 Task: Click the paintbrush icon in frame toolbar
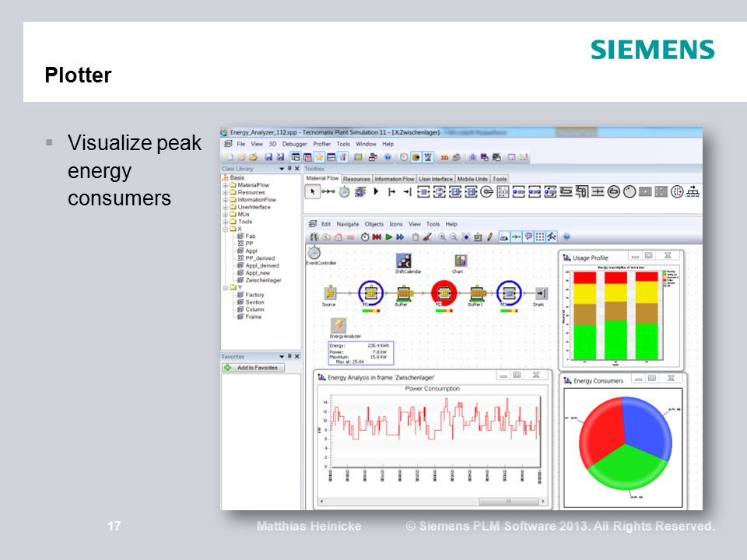click(x=427, y=236)
